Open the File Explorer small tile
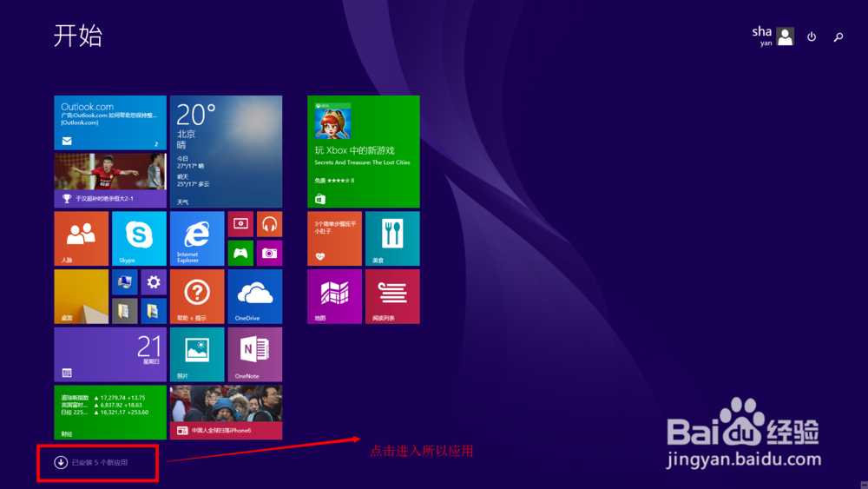868x489 pixels. pos(154,311)
